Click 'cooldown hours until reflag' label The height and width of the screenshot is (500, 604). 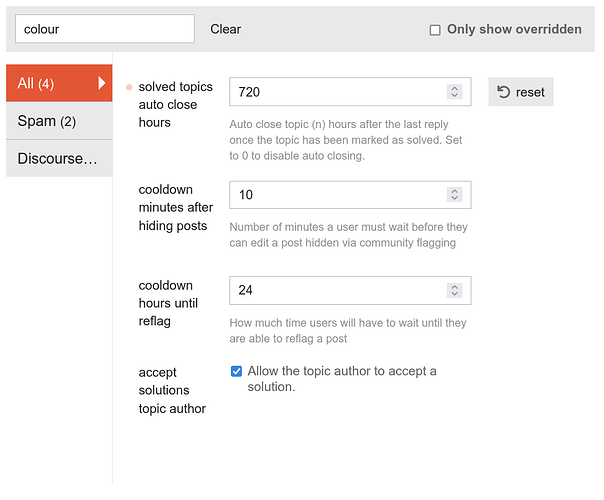[168, 303]
